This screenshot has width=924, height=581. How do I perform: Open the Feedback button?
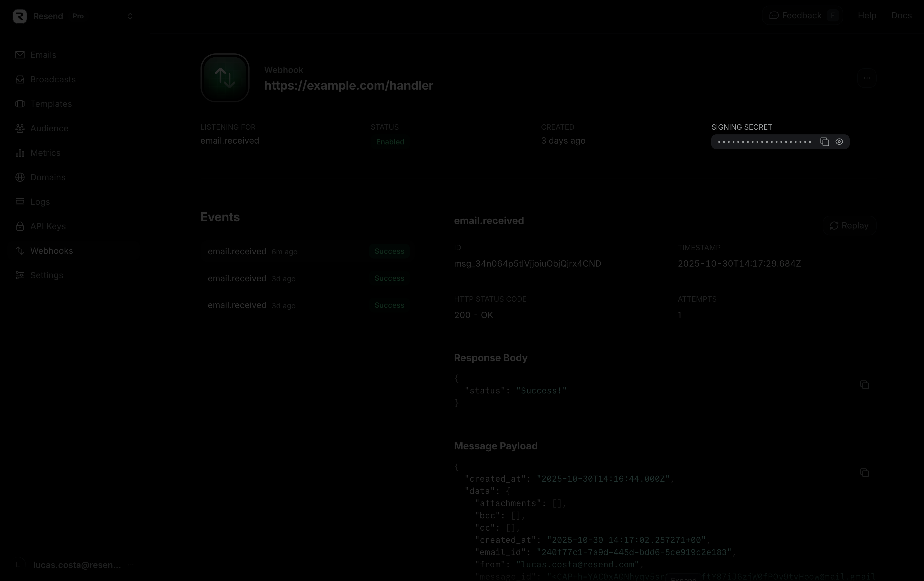pyautogui.click(x=801, y=16)
